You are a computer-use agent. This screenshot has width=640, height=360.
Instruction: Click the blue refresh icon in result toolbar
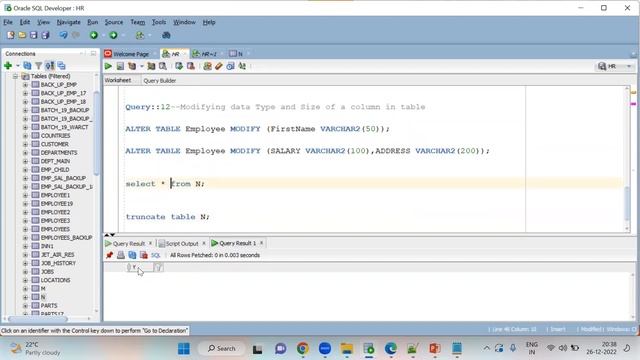(132, 255)
